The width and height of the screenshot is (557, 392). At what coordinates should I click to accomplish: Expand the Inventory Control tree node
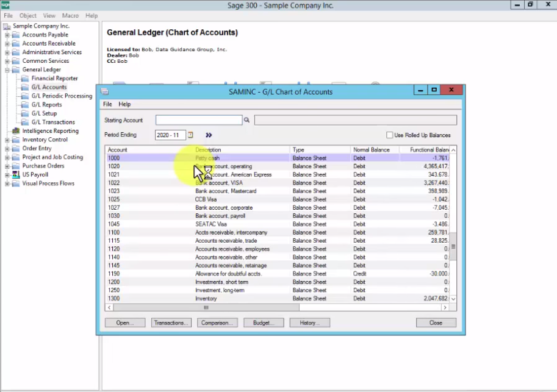pyautogui.click(x=7, y=140)
